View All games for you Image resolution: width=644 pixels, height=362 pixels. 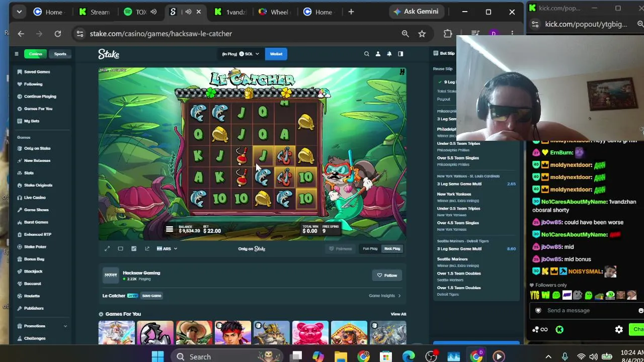pyautogui.click(x=398, y=314)
